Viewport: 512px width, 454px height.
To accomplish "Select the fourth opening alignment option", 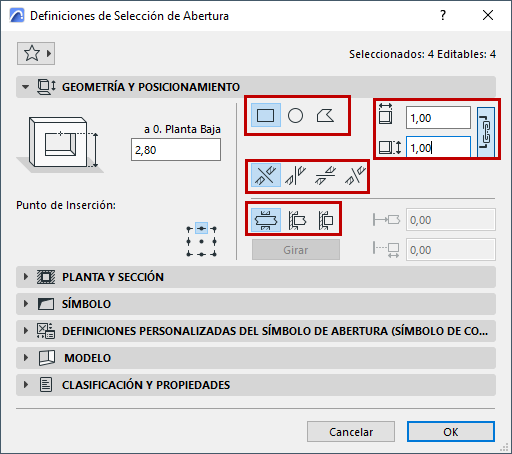I will tap(355, 175).
